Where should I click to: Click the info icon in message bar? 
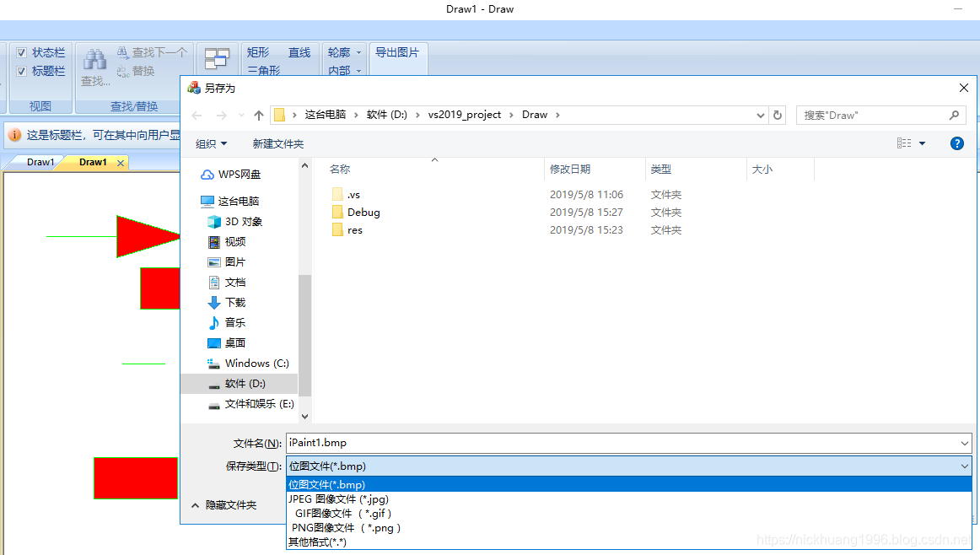pos(14,135)
